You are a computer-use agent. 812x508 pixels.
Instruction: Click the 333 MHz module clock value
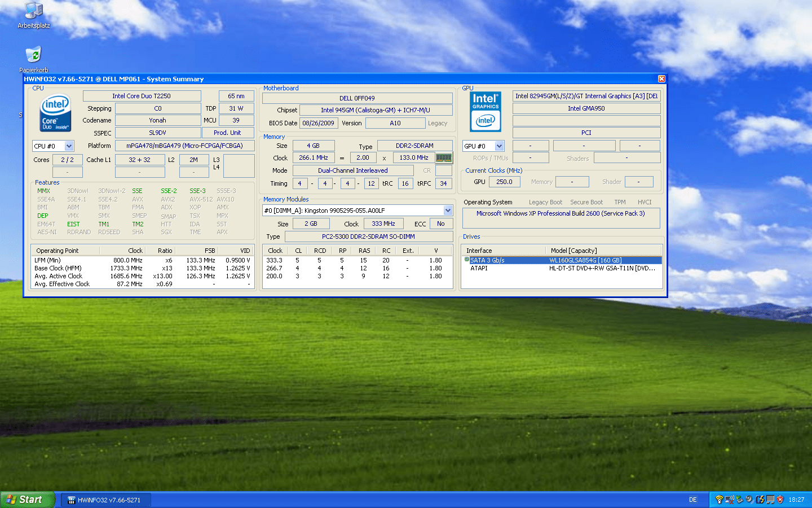coord(383,224)
